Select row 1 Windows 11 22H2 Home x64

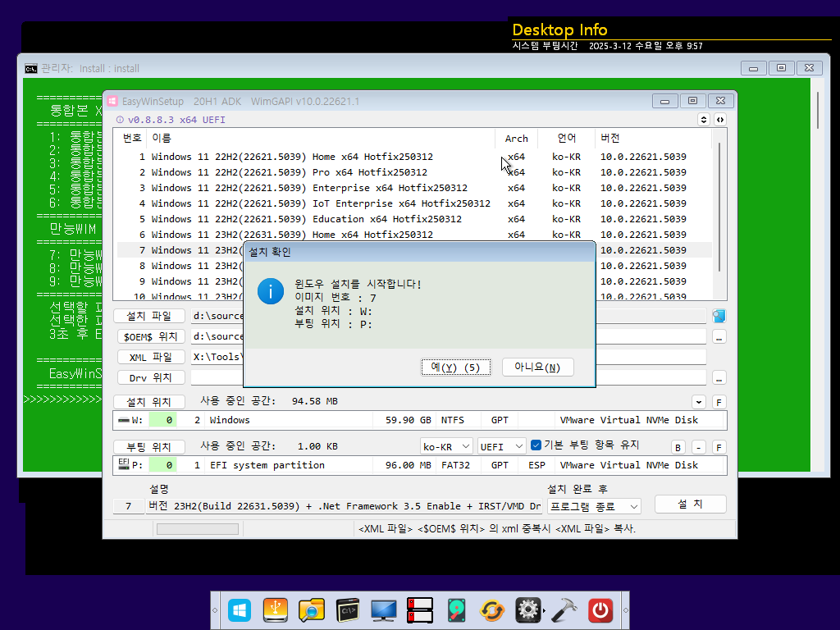[x=414, y=157]
